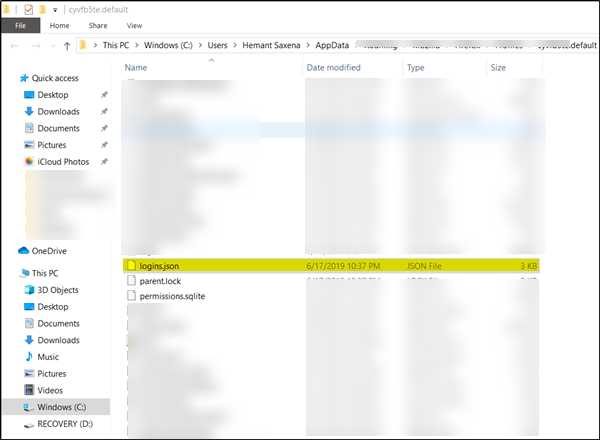
Task: Open the Share ribbon tab
Action: coord(98,26)
